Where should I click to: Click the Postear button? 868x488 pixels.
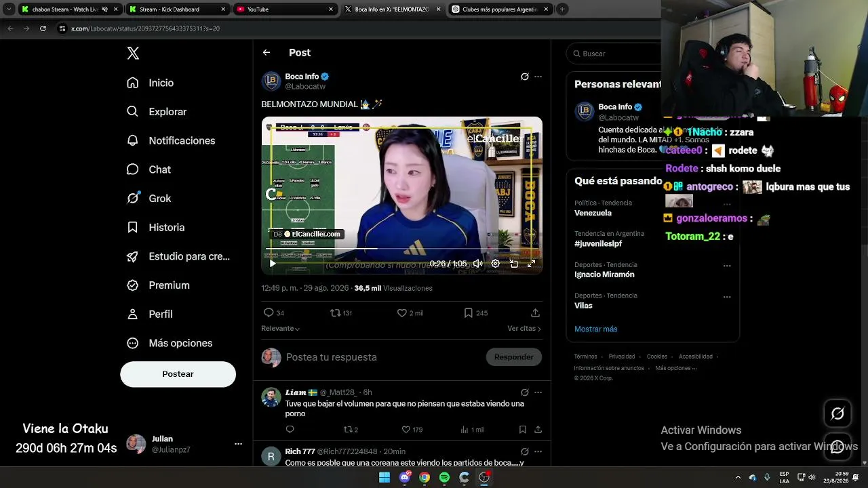pos(178,374)
